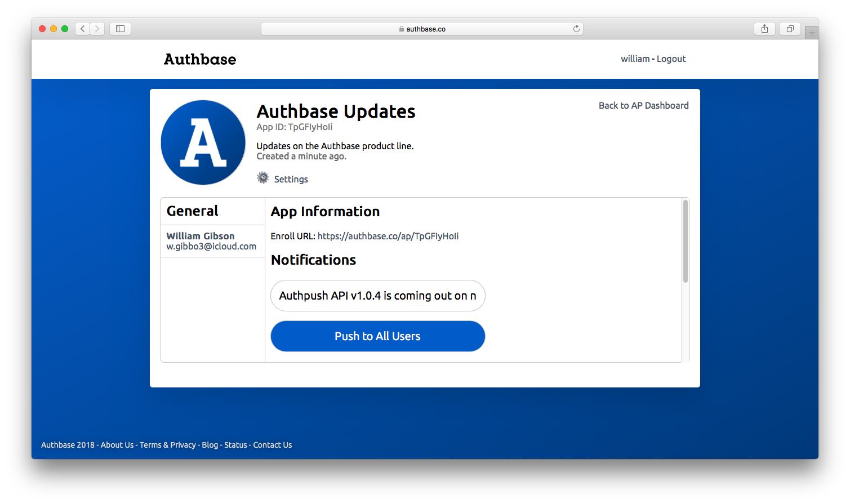Open a new tab with the plus icon
This screenshot has width=850, height=504.
(812, 32)
